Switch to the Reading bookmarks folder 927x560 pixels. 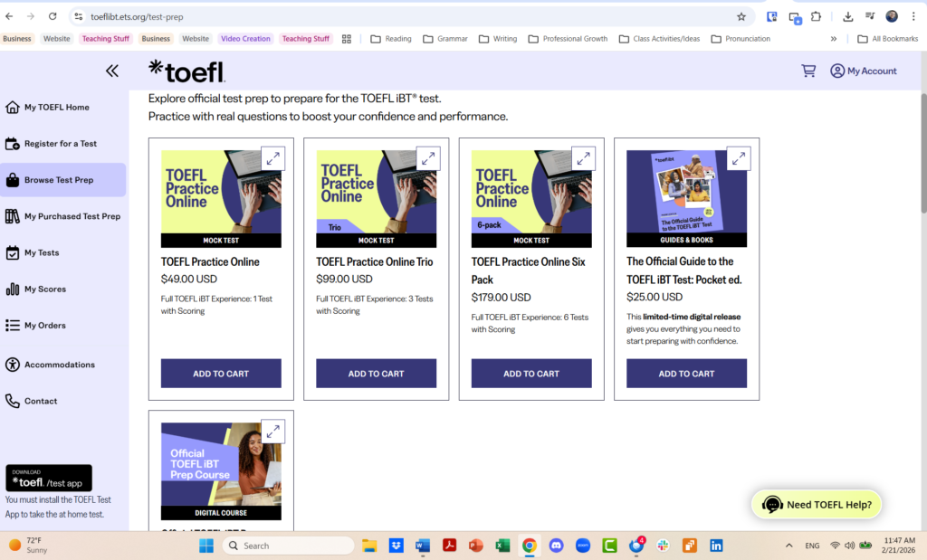pyautogui.click(x=391, y=38)
